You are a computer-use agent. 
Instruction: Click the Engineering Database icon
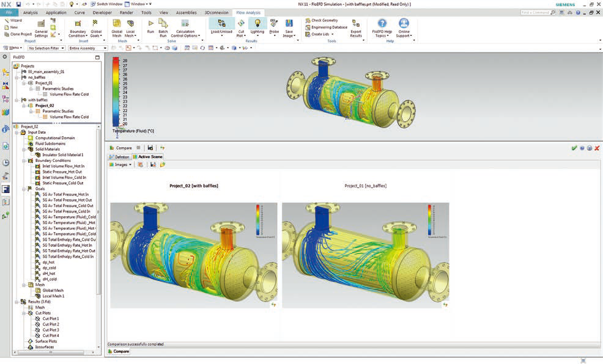pos(308,27)
